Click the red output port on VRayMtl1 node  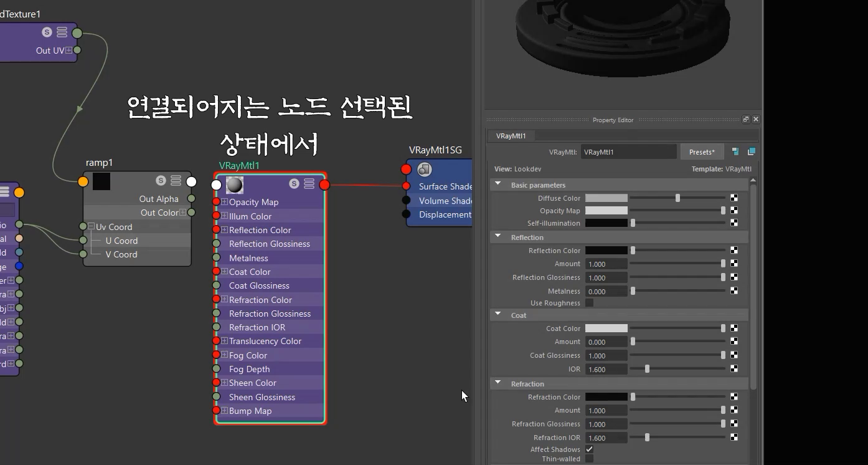click(324, 185)
